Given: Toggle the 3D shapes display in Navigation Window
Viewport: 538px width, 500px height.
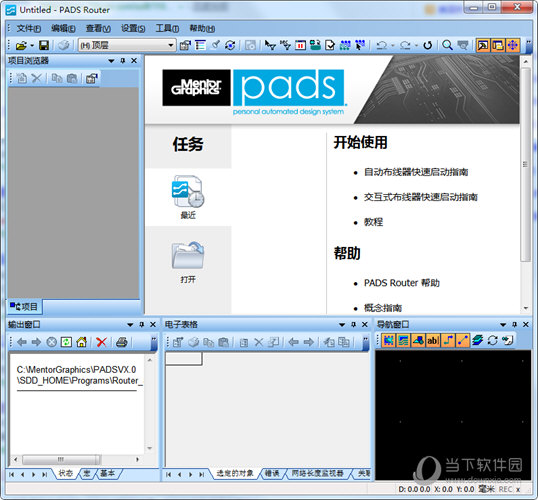Looking at the screenshot, I should point(418,340).
